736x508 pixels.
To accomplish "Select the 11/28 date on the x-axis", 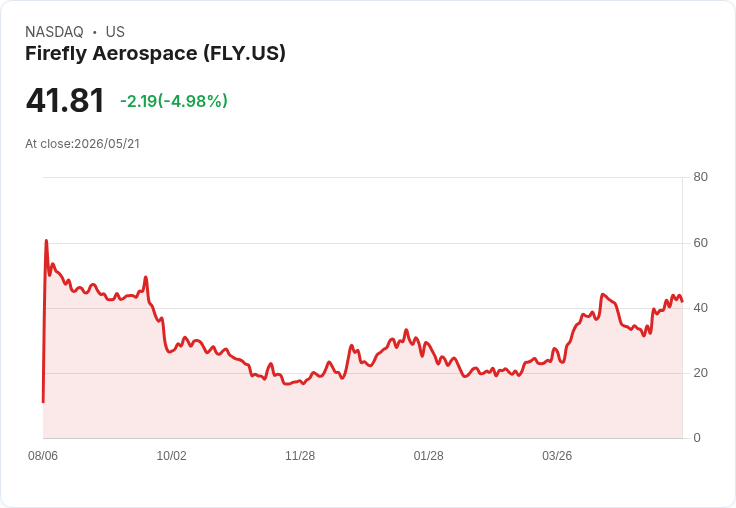I will point(300,456).
